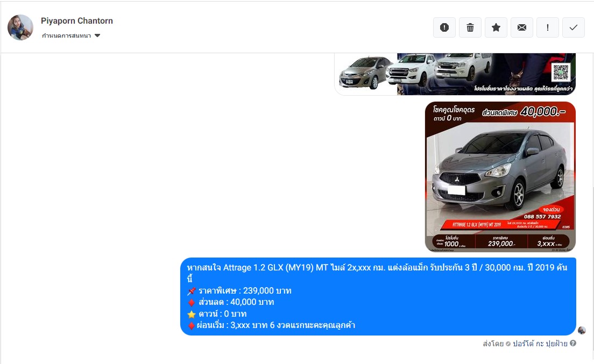This screenshot has width=594, height=364.
Task: Open the Attrage car promotion image
Action: (500, 177)
